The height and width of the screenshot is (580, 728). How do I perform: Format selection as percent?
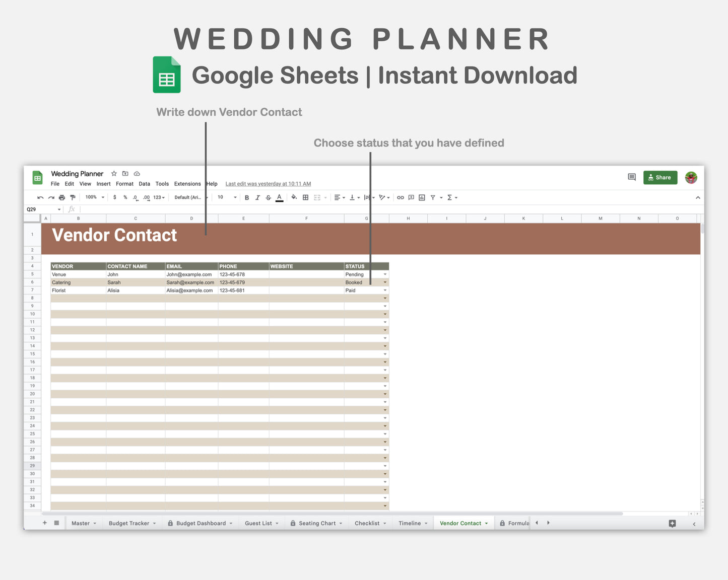124,197
